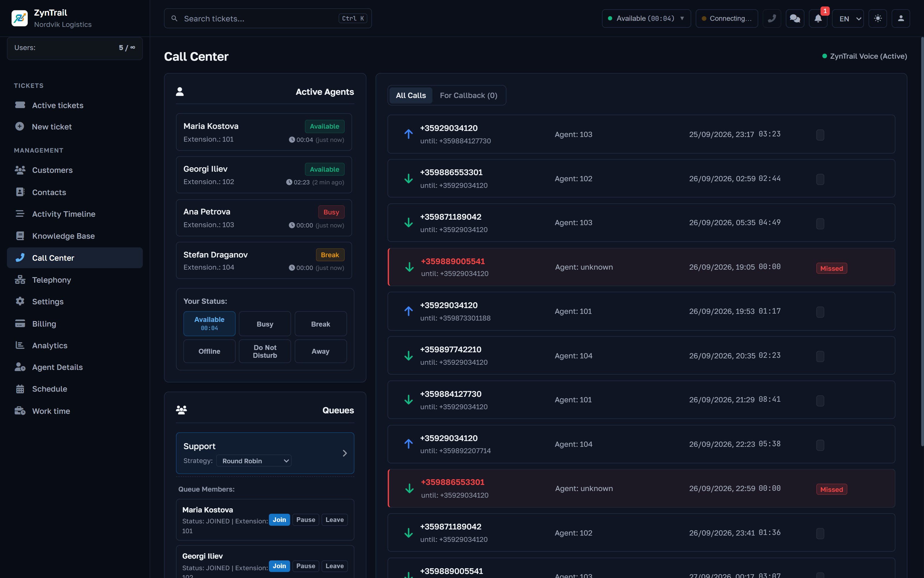
Task: Click the Work time icon
Action: [20, 411]
